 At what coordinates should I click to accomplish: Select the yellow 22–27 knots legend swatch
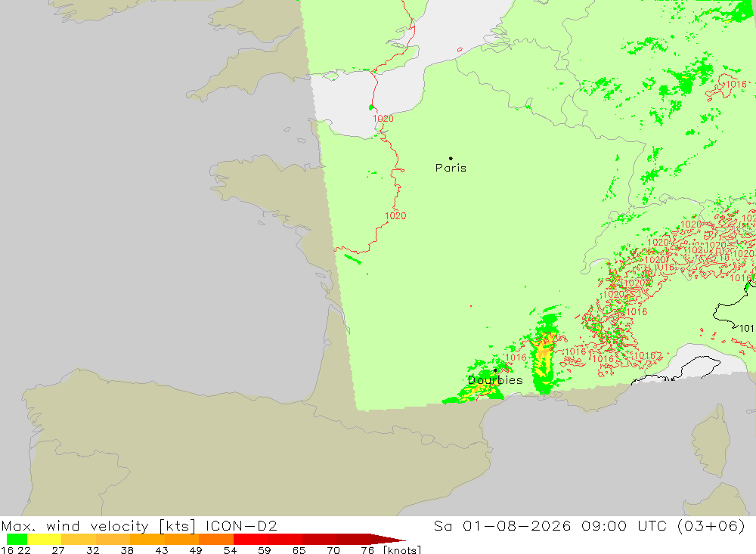coord(45,539)
